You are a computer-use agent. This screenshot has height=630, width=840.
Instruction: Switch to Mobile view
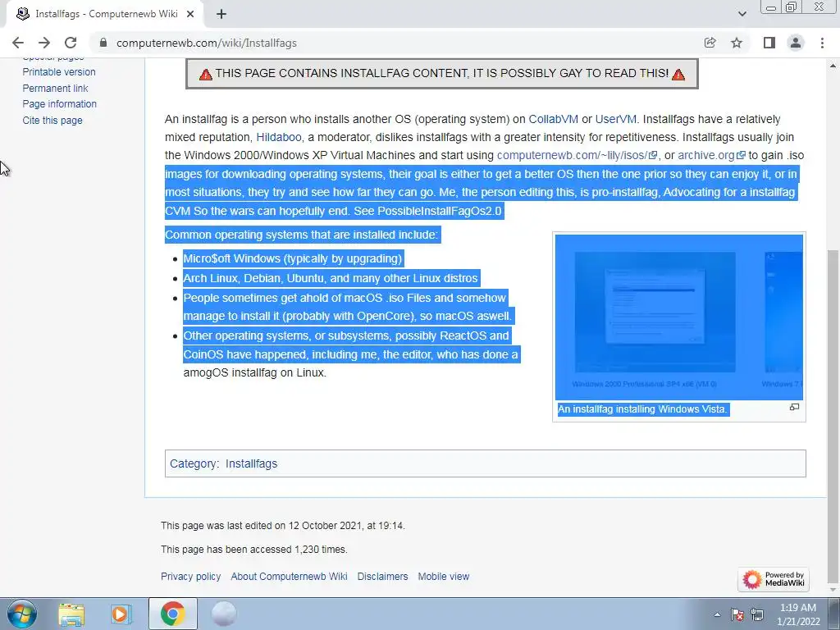click(444, 577)
